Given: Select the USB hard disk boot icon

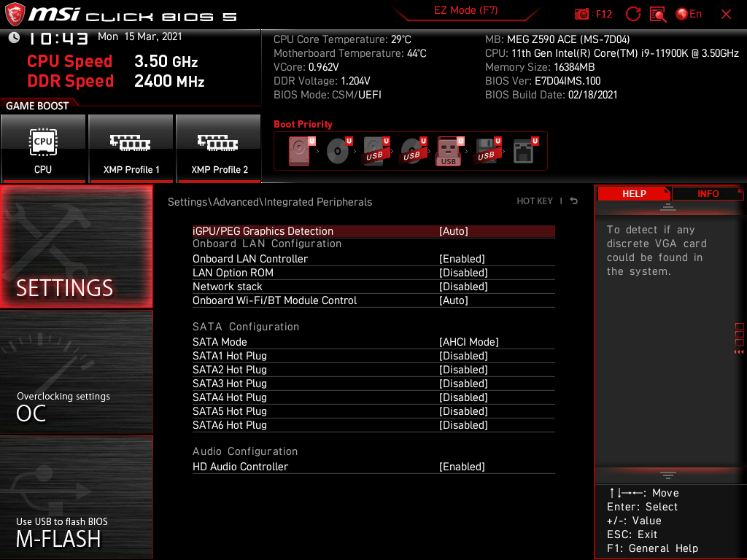Looking at the screenshot, I should [376, 151].
